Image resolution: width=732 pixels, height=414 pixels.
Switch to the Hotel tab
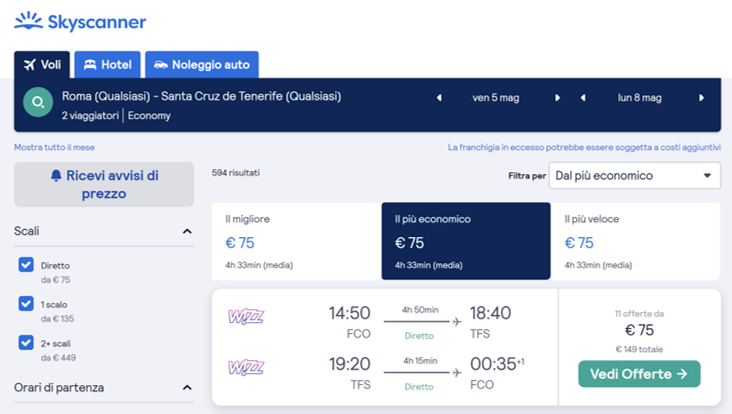pyautogui.click(x=106, y=65)
